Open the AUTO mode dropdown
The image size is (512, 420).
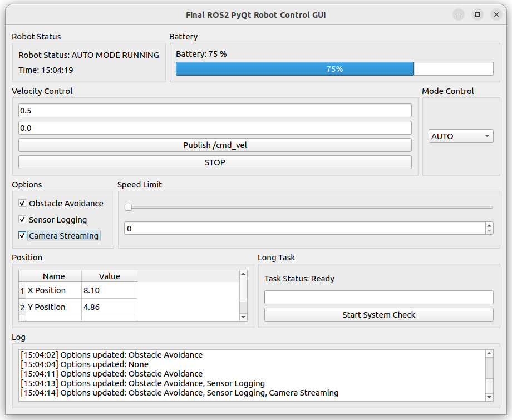[461, 136]
